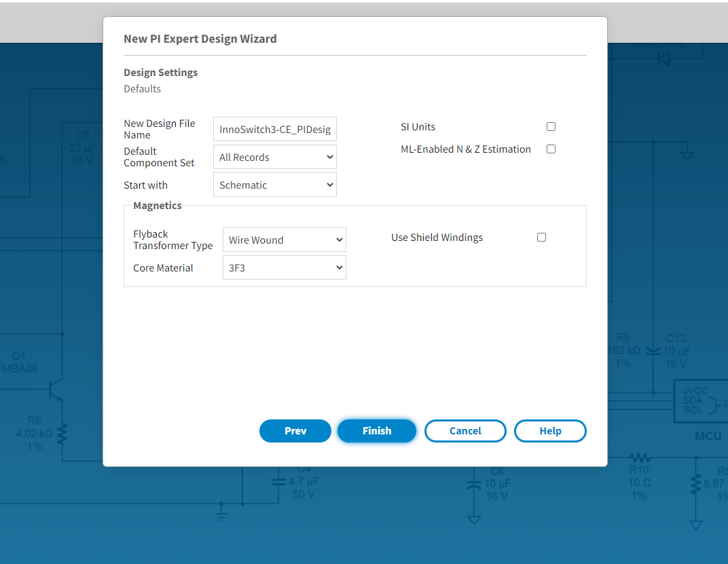Click the New PI Expert Design Wizard title
Viewport: 728px width, 564px height.
pyautogui.click(x=200, y=39)
